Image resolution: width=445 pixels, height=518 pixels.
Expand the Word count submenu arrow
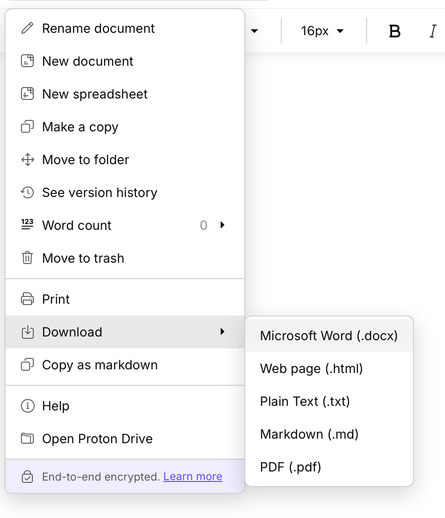coord(222,225)
